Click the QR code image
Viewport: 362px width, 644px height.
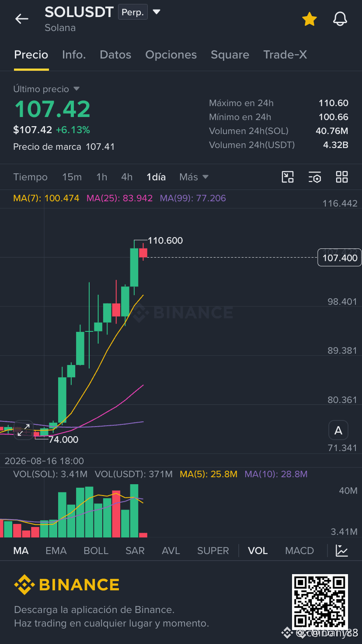point(320,601)
